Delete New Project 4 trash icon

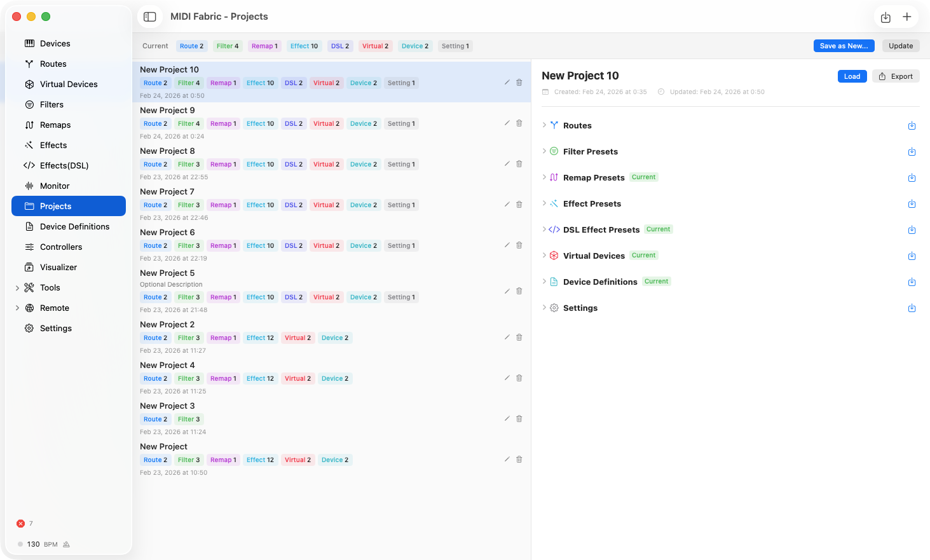click(x=519, y=378)
